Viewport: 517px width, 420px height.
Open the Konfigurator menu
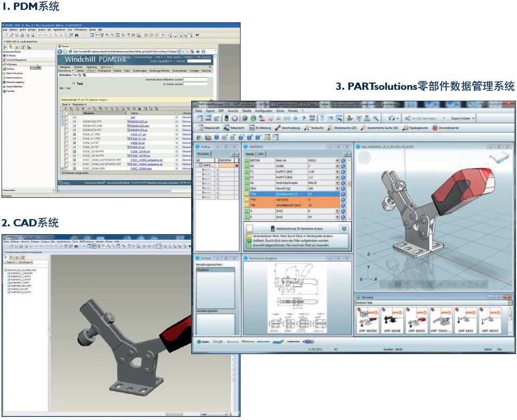coord(264,111)
